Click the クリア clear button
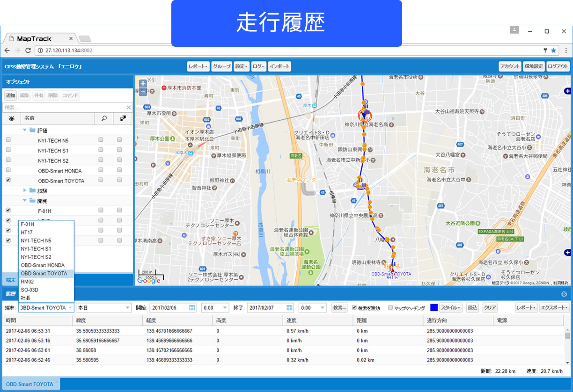 pyautogui.click(x=490, y=308)
